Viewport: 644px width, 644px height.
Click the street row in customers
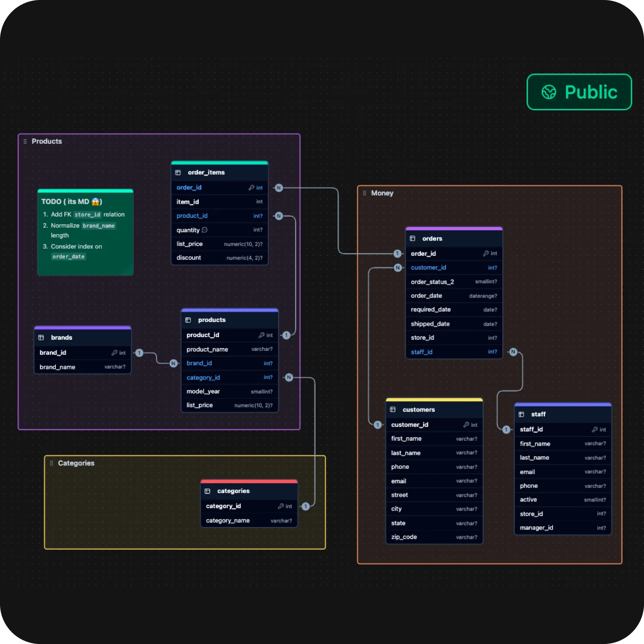tap(434, 495)
